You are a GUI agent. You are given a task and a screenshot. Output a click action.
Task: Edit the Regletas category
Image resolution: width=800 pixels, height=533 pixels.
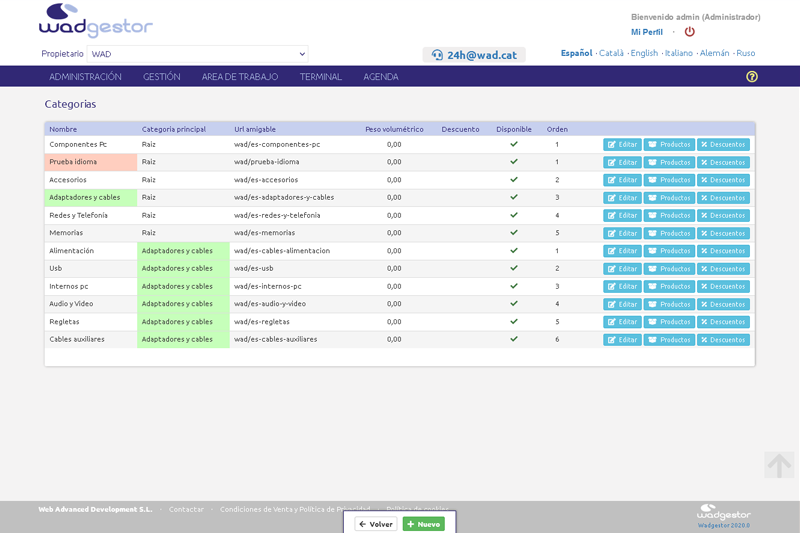(x=622, y=322)
